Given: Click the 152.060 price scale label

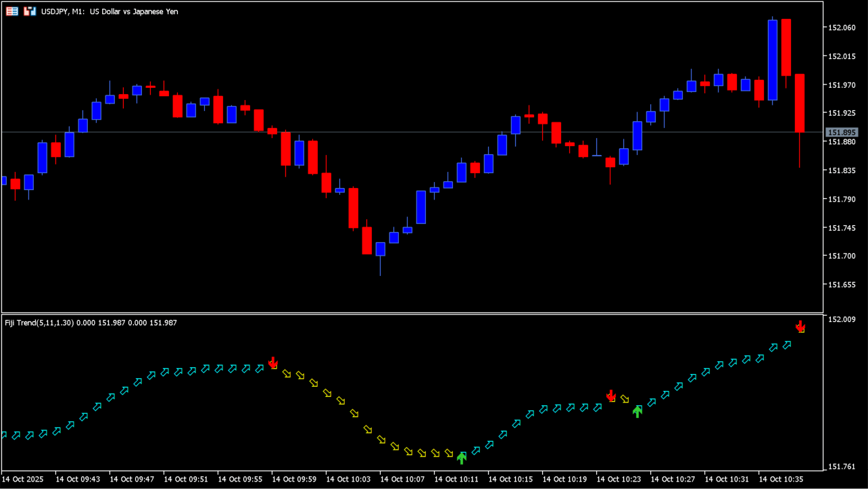Looking at the screenshot, I should click(x=842, y=28).
